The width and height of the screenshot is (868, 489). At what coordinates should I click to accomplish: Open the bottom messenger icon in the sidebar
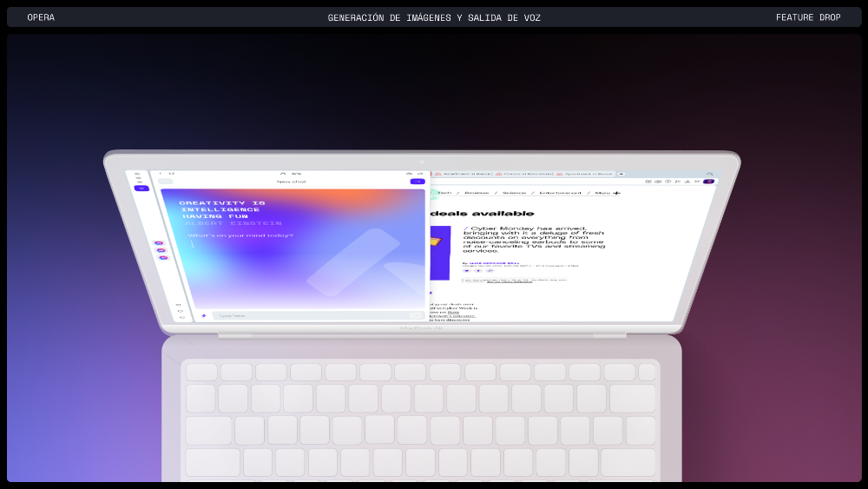(x=162, y=258)
